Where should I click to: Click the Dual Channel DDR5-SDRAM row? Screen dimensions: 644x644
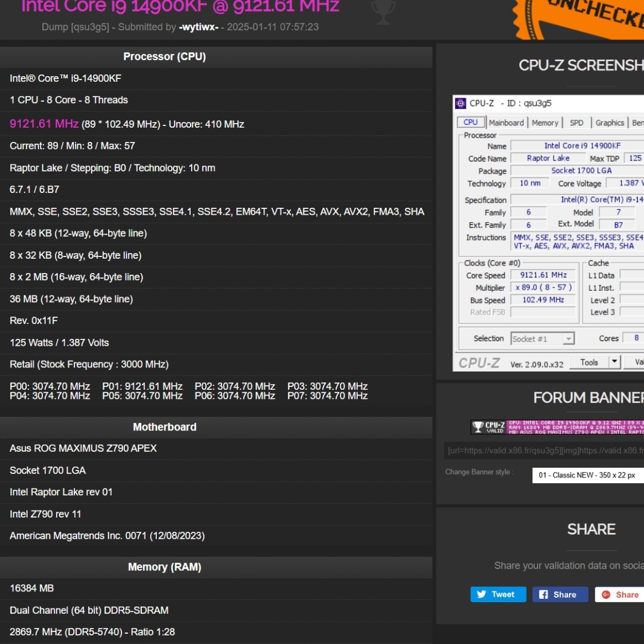(216, 610)
